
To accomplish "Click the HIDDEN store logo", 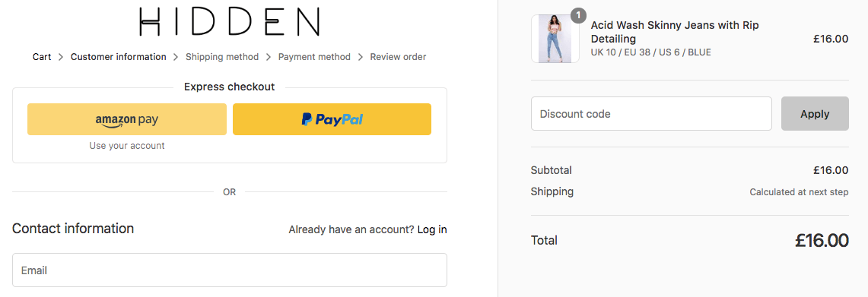I will pyautogui.click(x=230, y=22).
